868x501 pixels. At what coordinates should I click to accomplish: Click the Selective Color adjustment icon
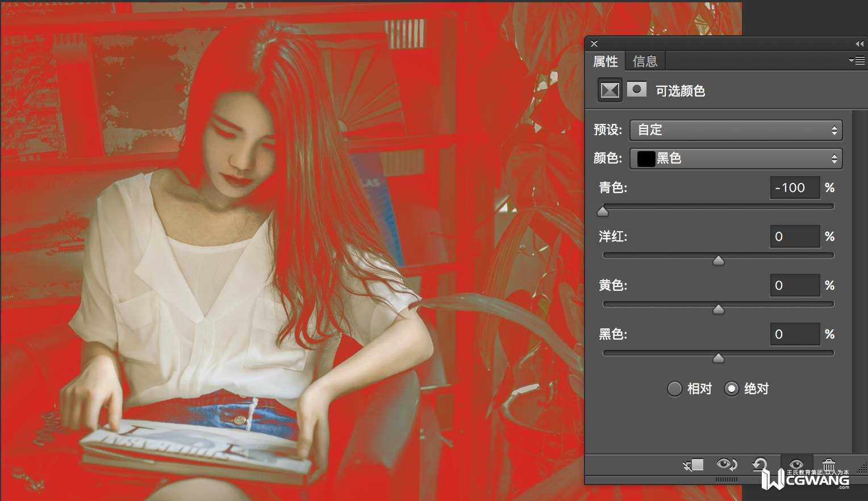click(x=610, y=90)
